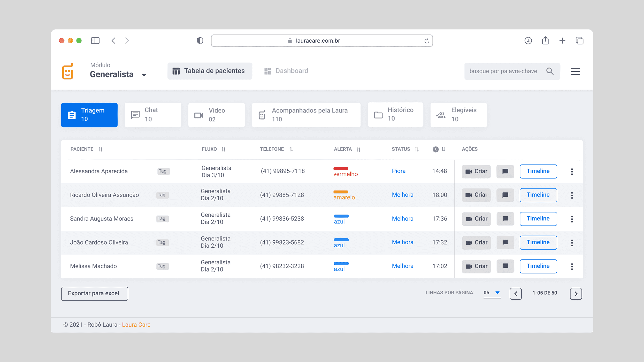644x362 pixels.
Task: Click the vermelho alert indicator
Action: click(345, 172)
